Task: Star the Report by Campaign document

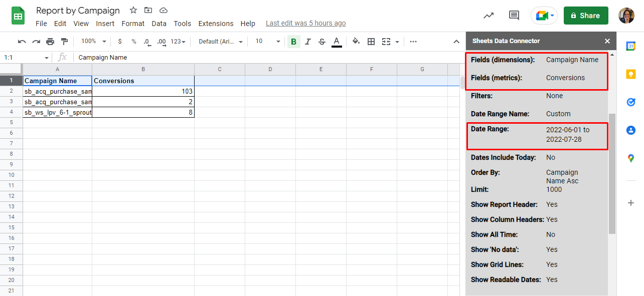Action: 133,11
